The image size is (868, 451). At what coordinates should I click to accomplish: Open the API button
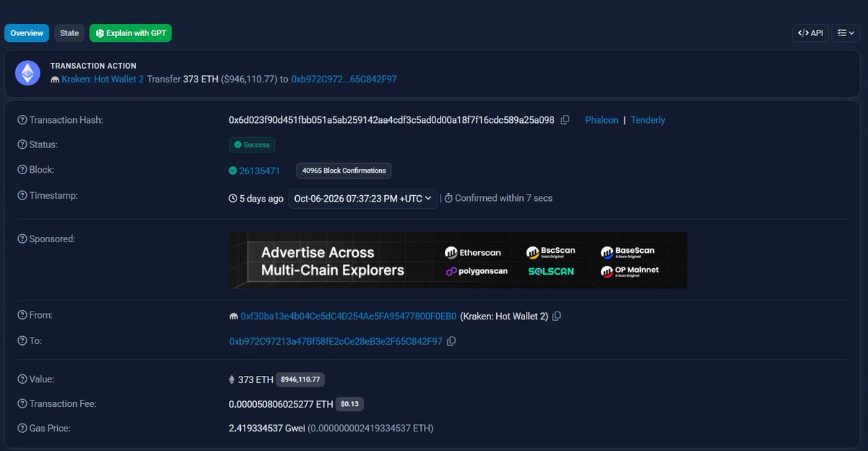[810, 33]
